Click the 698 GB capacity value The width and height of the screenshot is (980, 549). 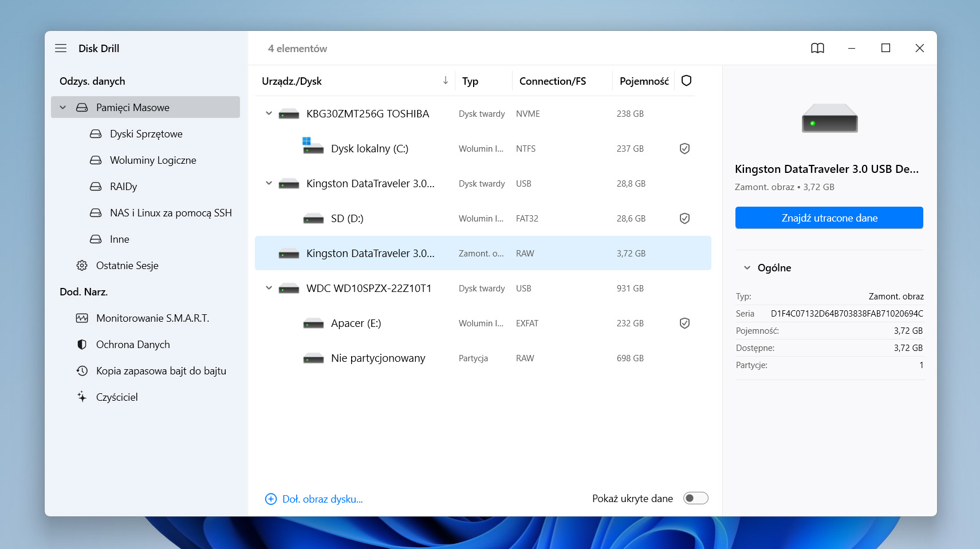pos(630,358)
